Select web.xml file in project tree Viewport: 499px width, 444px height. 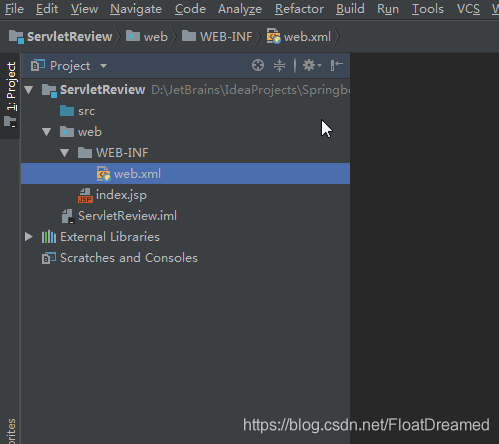[185, 174]
